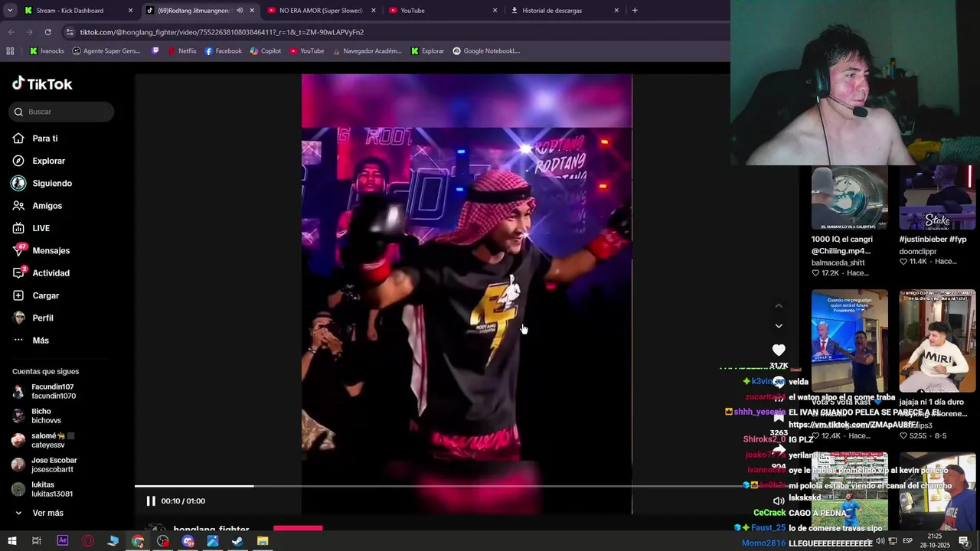This screenshot has height=551, width=980.
Task: Open '#justinbieber #fyp' video thumbnail
Action: point(938,197)
